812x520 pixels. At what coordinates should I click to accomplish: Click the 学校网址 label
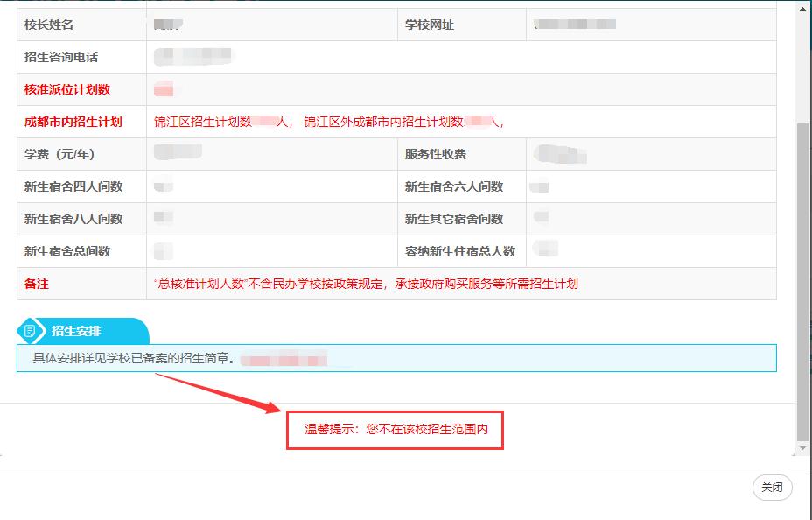(430, 25)
